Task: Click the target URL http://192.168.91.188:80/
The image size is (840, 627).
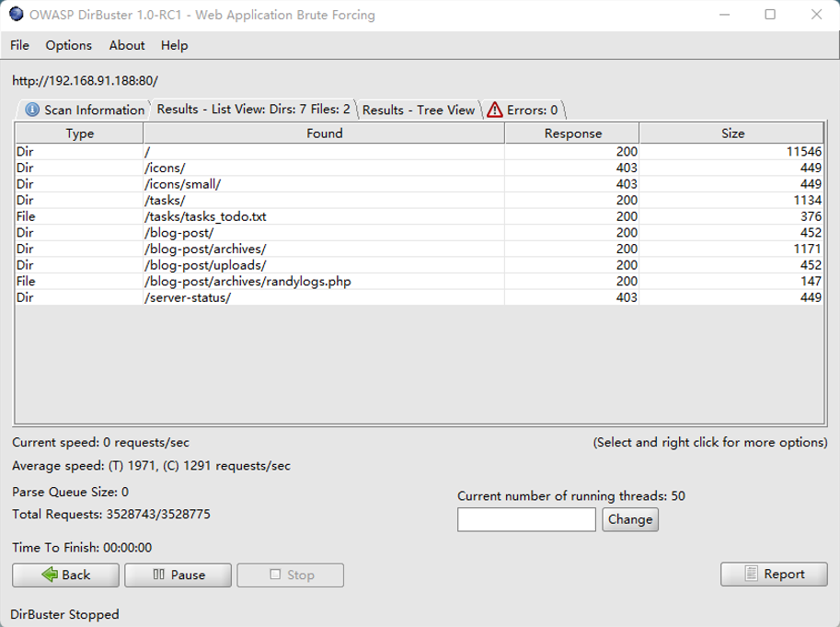Action: click(86, 81)
